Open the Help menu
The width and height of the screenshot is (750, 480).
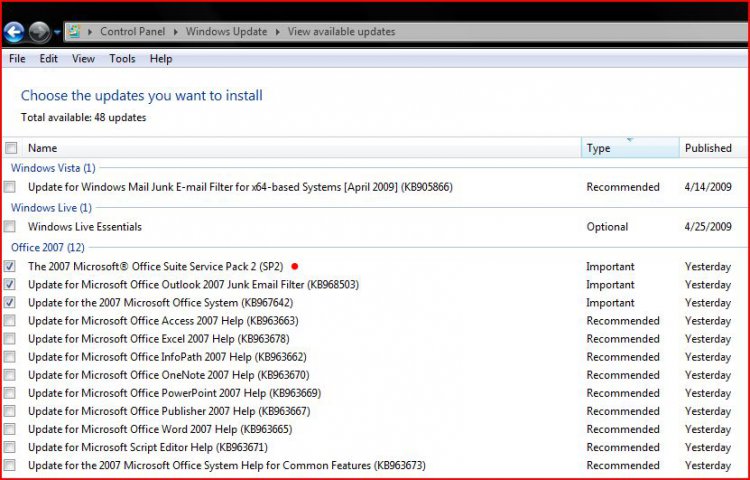tap(161, 59)
